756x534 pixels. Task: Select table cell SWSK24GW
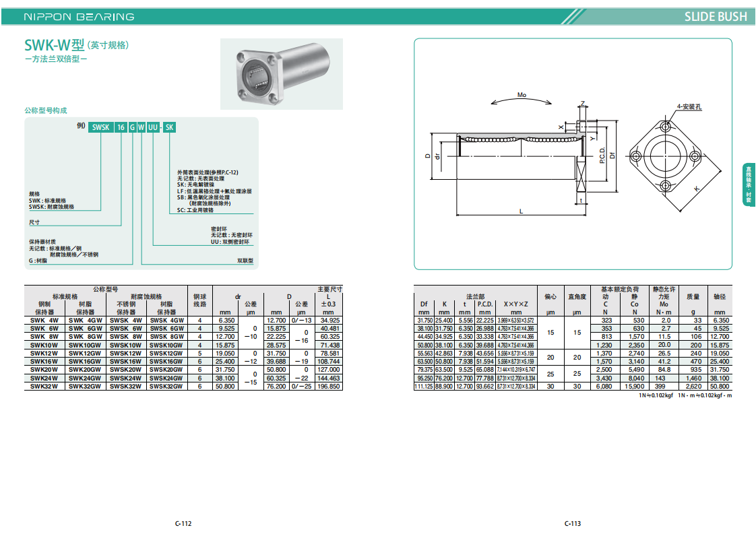tap(166, 378)
